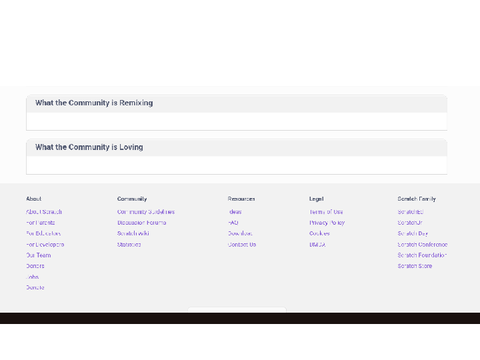This screenshot has height=360, width=480.
Task: Open the Contact Us link
Action: click(x=242, y=244)
